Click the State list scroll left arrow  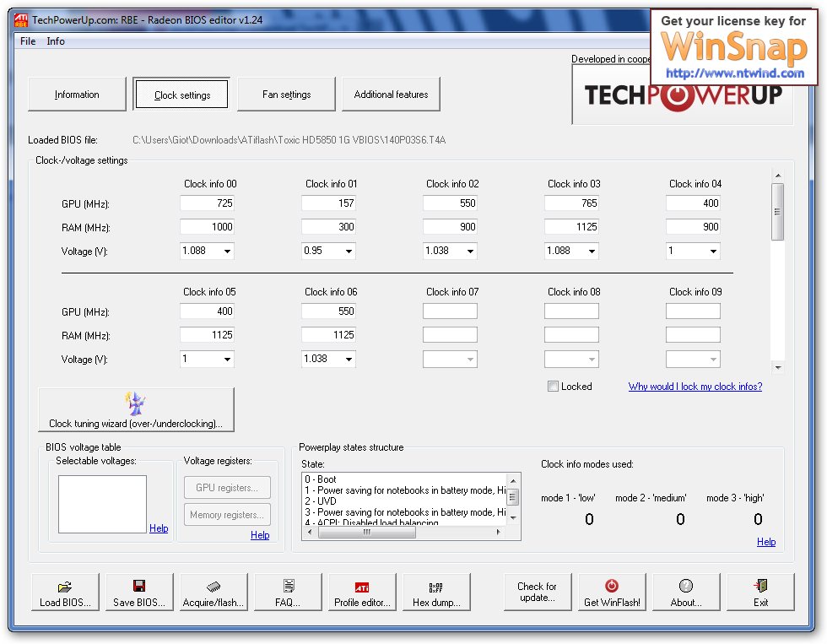(x=310, y=533)
